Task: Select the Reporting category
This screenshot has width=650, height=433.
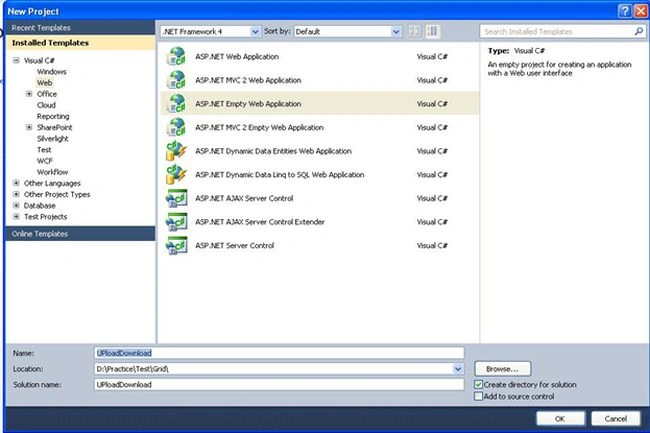Action: 53,116
